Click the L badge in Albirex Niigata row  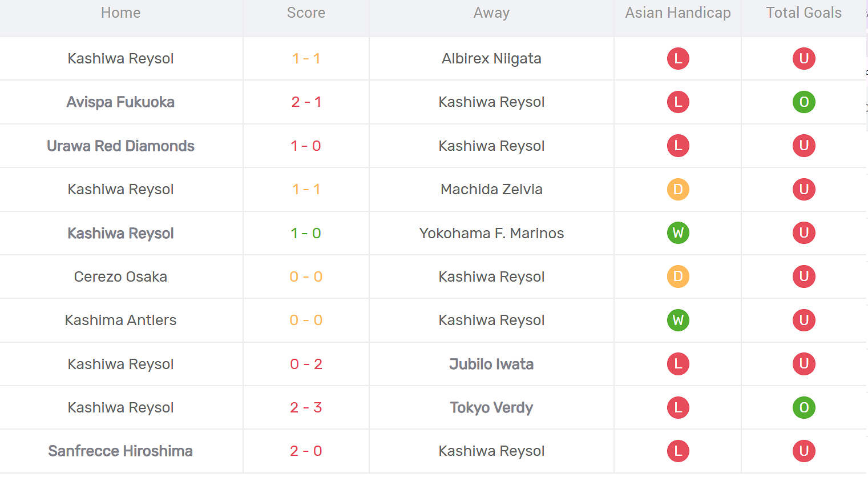point(678,58)
